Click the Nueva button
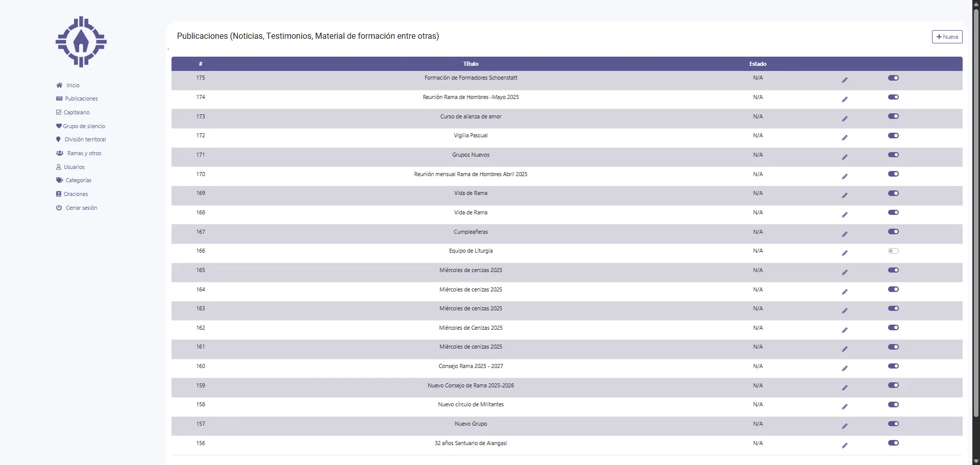Image resolution: width=980 pixels, height=465 pixels. pos(947,37)
